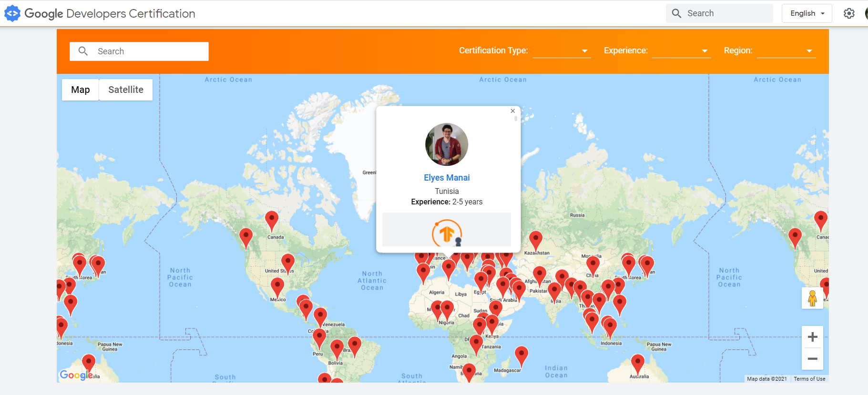The height and width of the screenshot is (395, 868).
Task: Click Elyes Manai profile photo
Action: (447, 144)
